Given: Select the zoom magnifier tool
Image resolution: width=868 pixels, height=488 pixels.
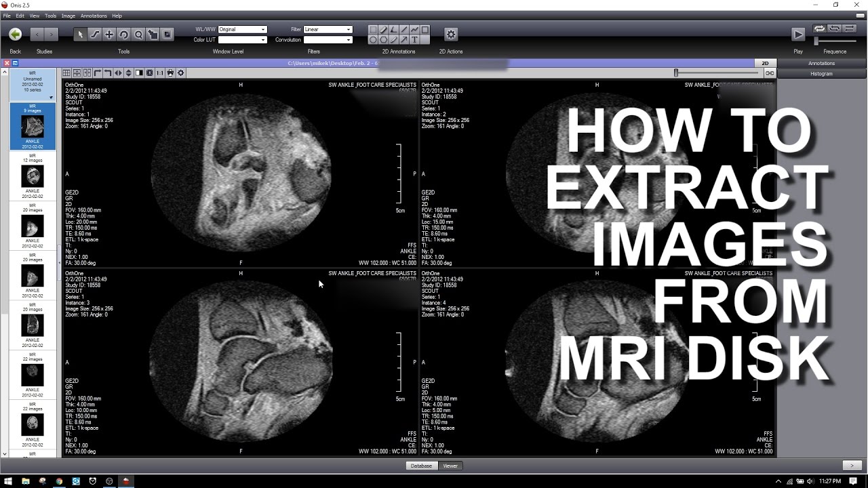Looking at the screenshot, I should (138, 35).
